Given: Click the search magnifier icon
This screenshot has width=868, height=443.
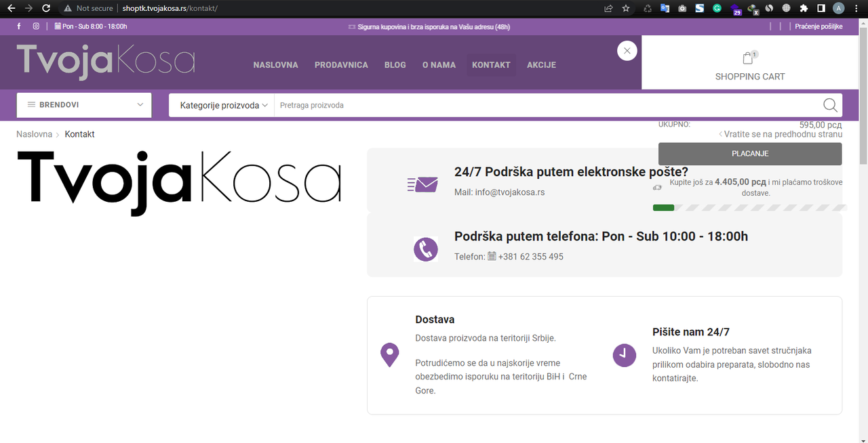Looking at the screenshot, I should [x=830, y=105].
